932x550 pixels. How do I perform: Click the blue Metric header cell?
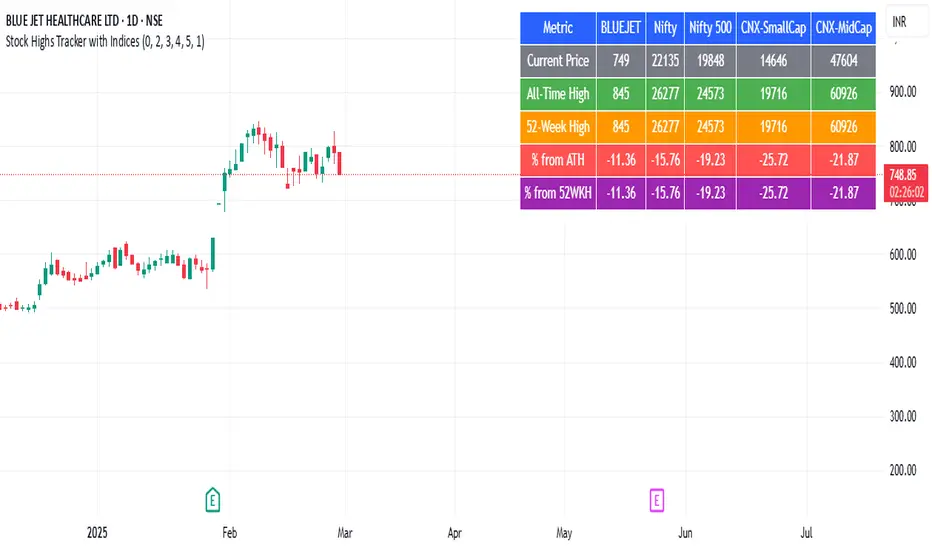557,28
